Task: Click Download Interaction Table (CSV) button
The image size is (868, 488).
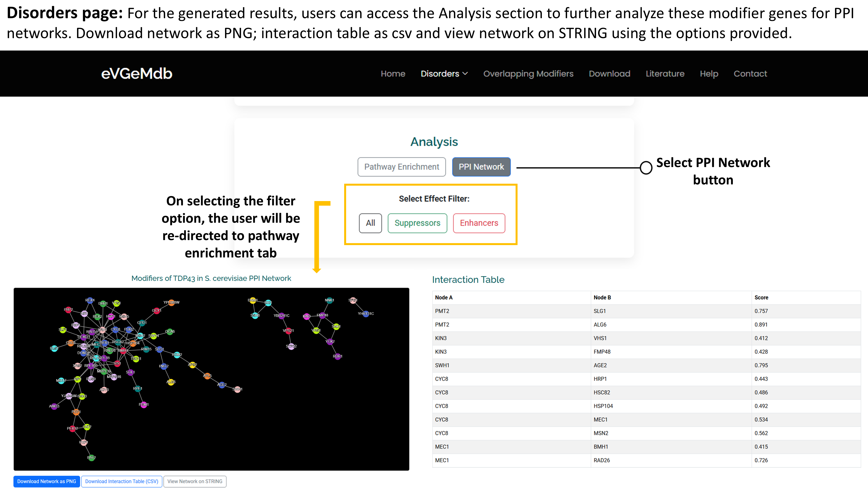Action: pyautogui.click(x=122, y=481)
